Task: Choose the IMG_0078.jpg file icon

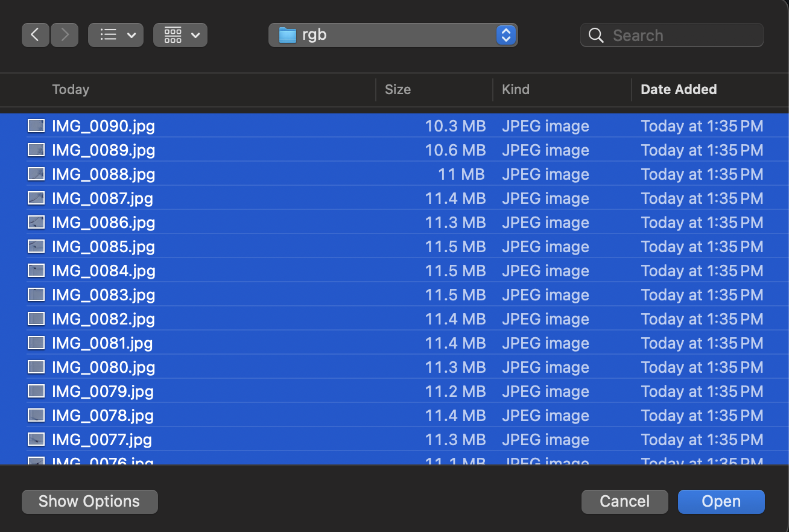Action: [36, 416]
